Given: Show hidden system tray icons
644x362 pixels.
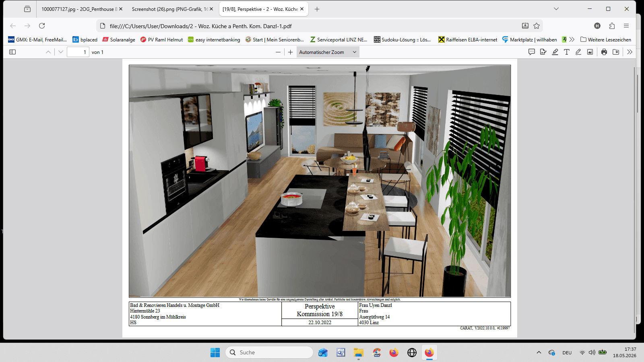Looking at the screenshot, I should click(539, 352).
